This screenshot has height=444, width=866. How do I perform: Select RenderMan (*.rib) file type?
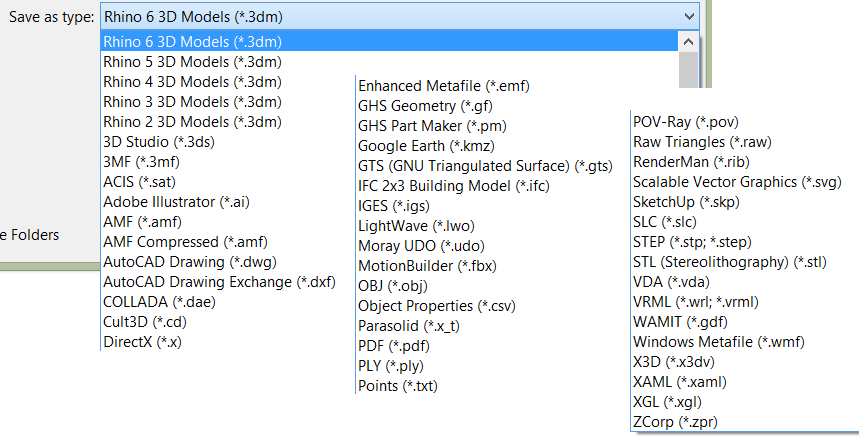[x=691, y=162]
